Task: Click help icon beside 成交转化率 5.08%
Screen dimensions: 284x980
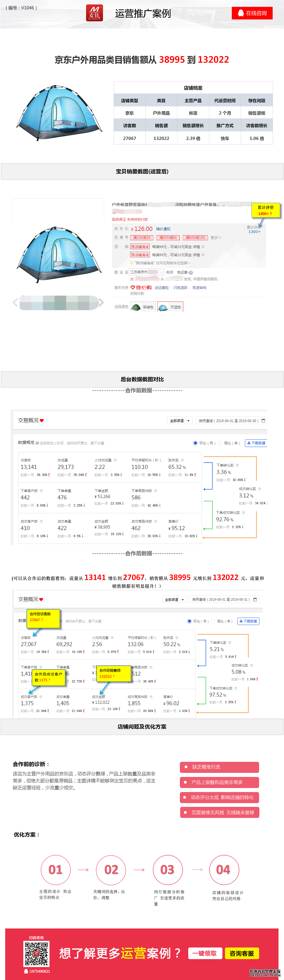Action: pyautogui.click(x=251, y=665)
